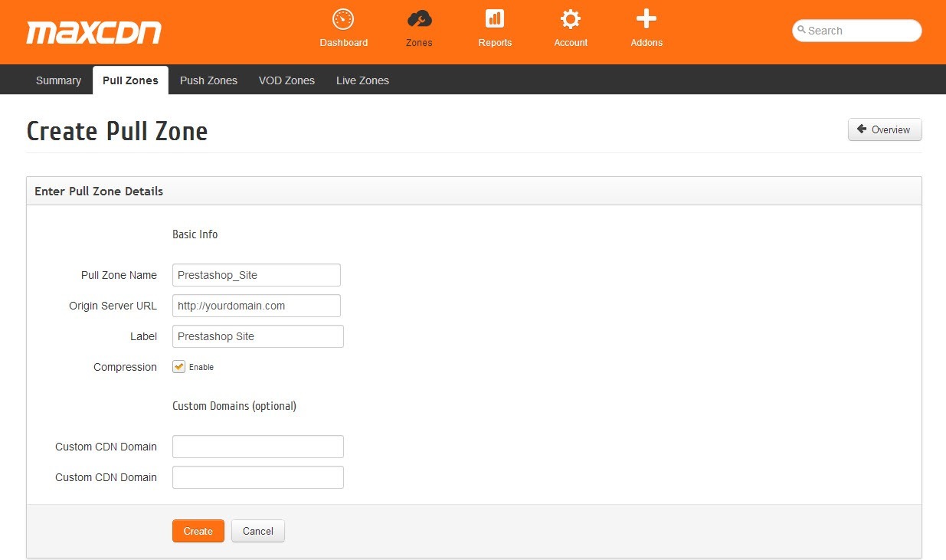Click the Enable label next to checkbox
Image resolution: width=946 pixels, height=560 pixels.
(201, 367)
